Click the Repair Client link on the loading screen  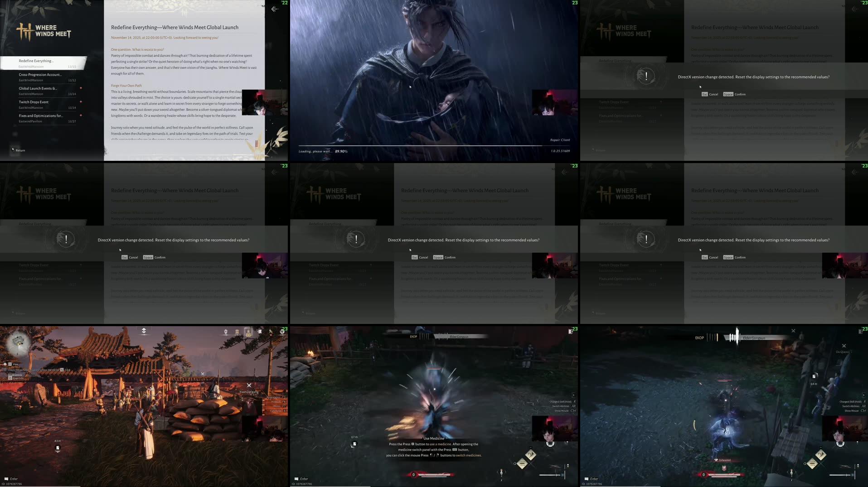click(561, 140)
